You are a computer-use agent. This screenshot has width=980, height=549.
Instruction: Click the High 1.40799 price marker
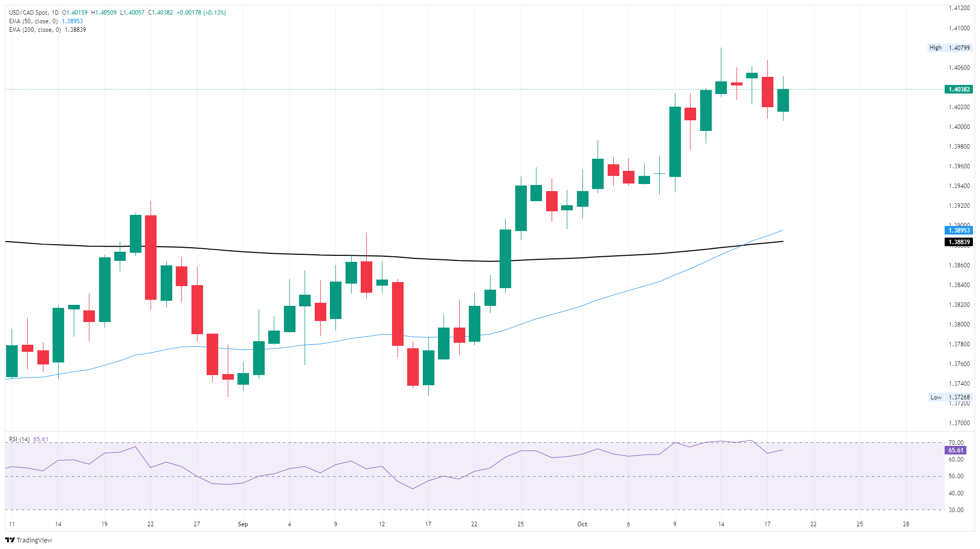click(x=950, y=48)
